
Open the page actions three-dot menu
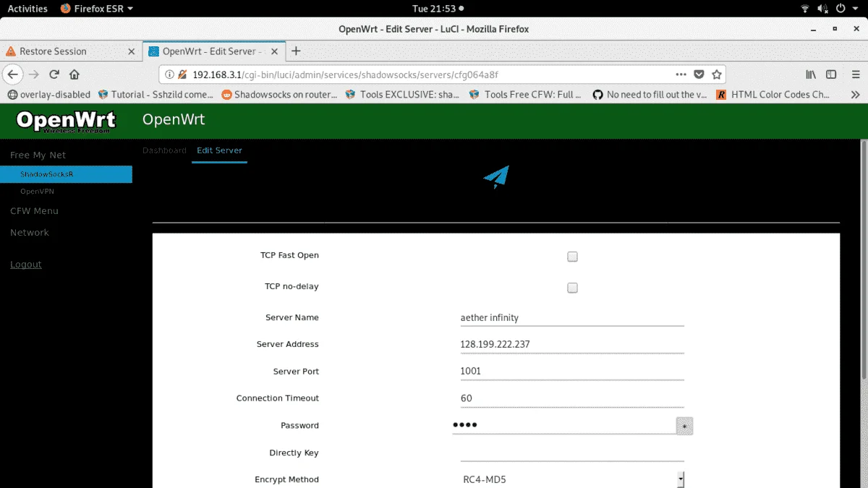[681, 74]
